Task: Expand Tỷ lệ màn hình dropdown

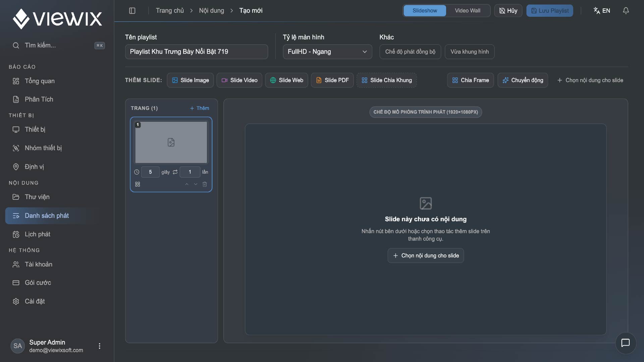Action: coord(327,52)
